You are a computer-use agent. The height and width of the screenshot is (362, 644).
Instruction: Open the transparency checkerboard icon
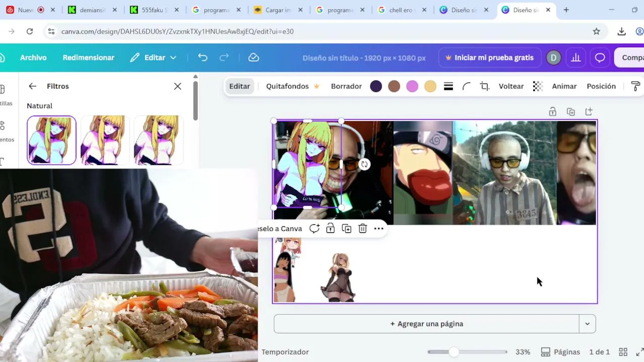[538, 86]
